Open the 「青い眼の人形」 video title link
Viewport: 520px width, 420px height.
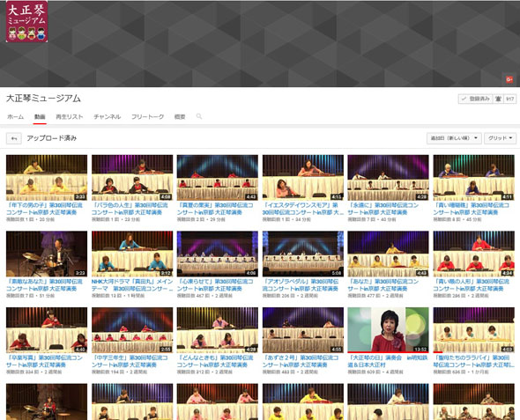pos(471,285)
